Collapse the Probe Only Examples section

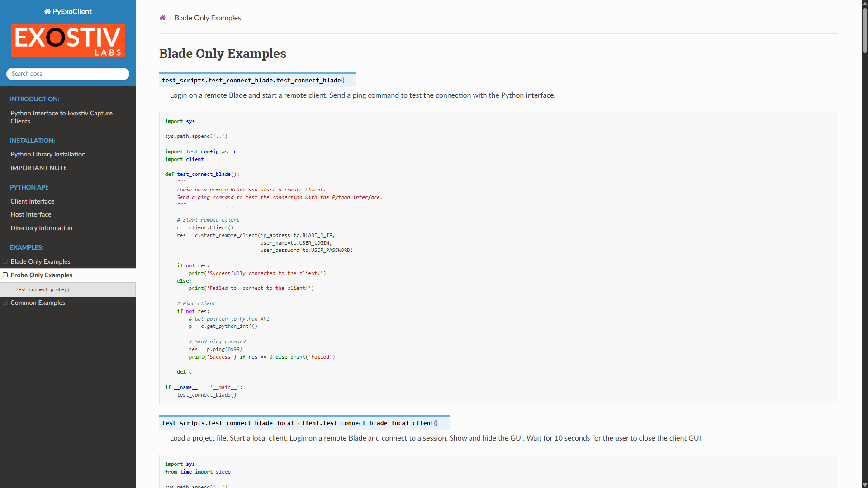(x=5, y=275)
